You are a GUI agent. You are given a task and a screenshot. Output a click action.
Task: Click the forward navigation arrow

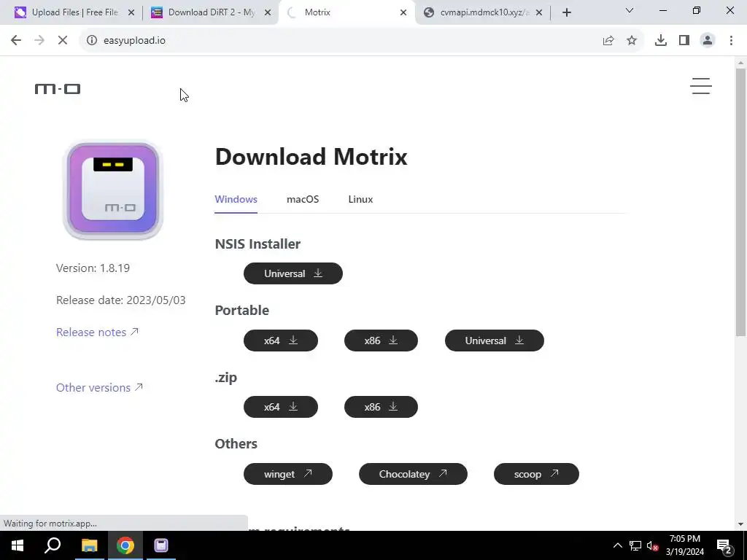39,40
